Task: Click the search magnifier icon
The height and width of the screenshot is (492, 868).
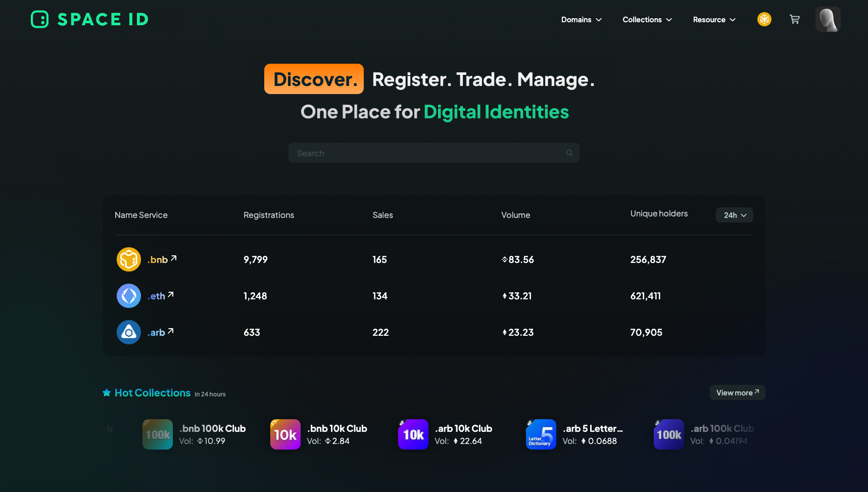Action: coord(569,153)
